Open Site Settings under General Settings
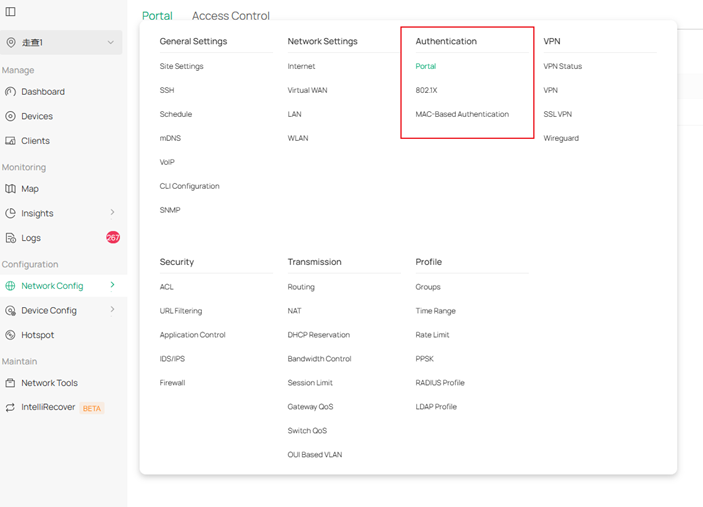This screenshot has height=507, width=703. 182,66
